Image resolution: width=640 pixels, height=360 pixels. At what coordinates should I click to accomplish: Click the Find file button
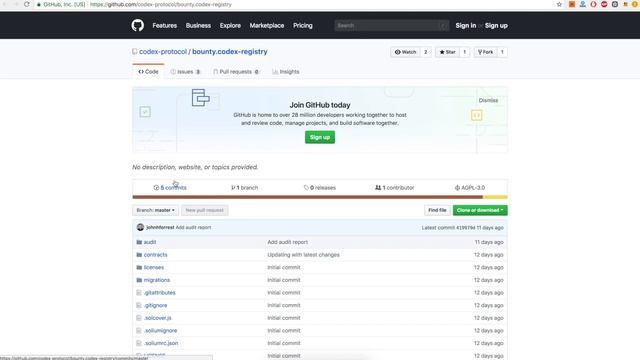coord(437,210)
